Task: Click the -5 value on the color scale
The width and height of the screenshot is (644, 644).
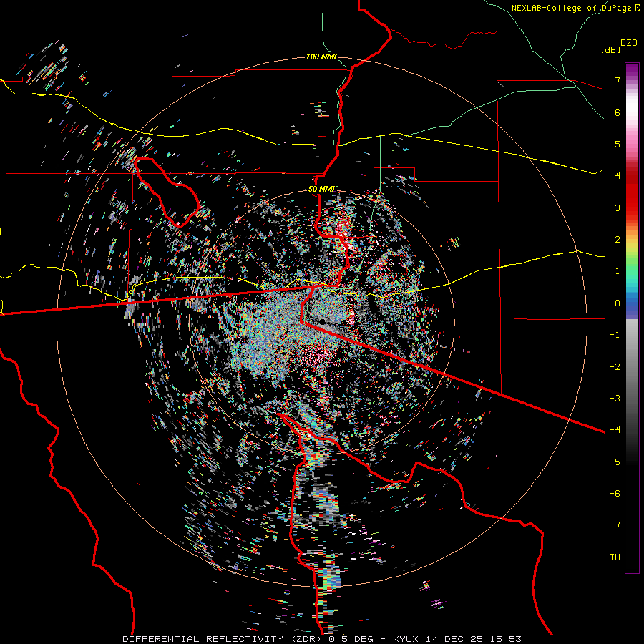Action: click(615, 462)
